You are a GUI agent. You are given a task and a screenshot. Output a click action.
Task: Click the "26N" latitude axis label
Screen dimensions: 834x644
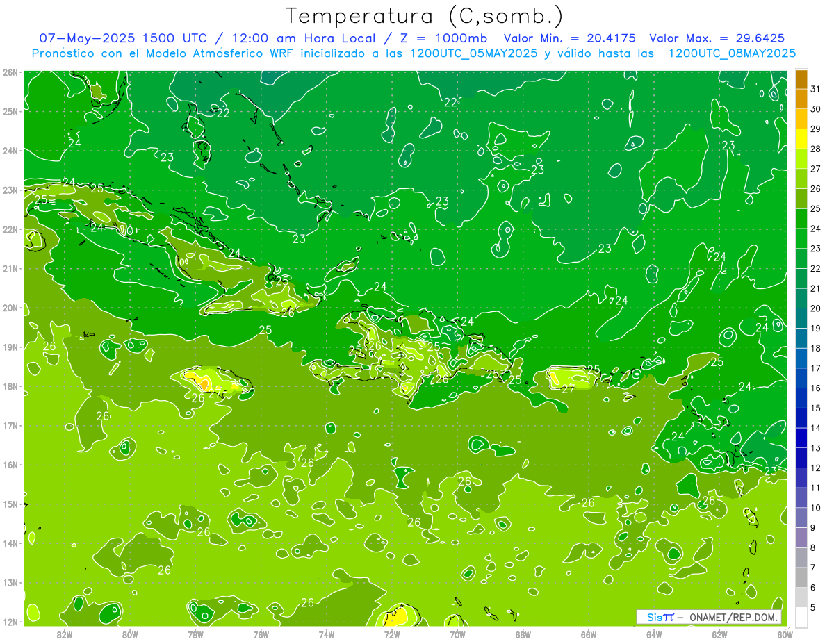10,72
